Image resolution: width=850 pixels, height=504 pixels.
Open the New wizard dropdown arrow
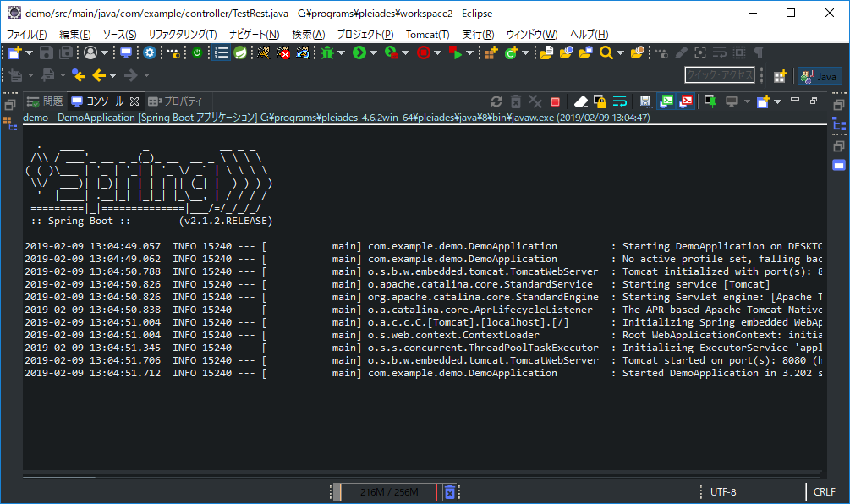coord(30,53)
